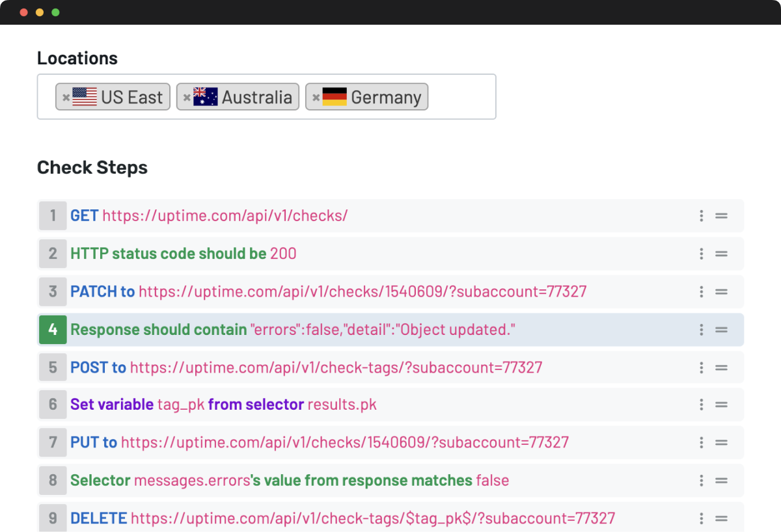Click the PATCH checks/1540609 URL
This screenshot has width=781, height=532.
(363, 291)
